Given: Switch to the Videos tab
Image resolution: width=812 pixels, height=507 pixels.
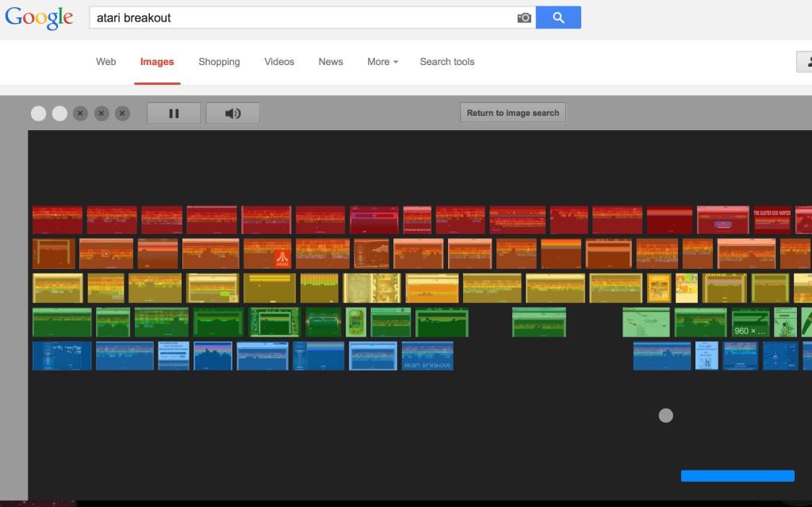Looking at the screenshot, I should pos(278,61).
